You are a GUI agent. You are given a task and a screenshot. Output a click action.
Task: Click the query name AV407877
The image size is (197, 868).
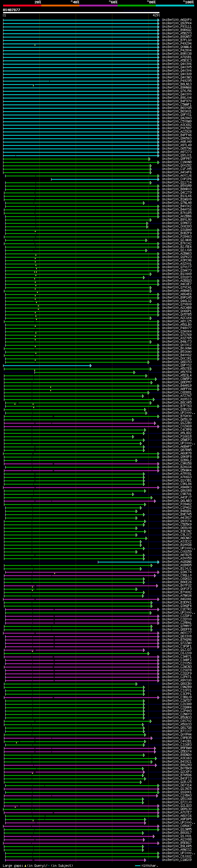(x=11, y=10)
